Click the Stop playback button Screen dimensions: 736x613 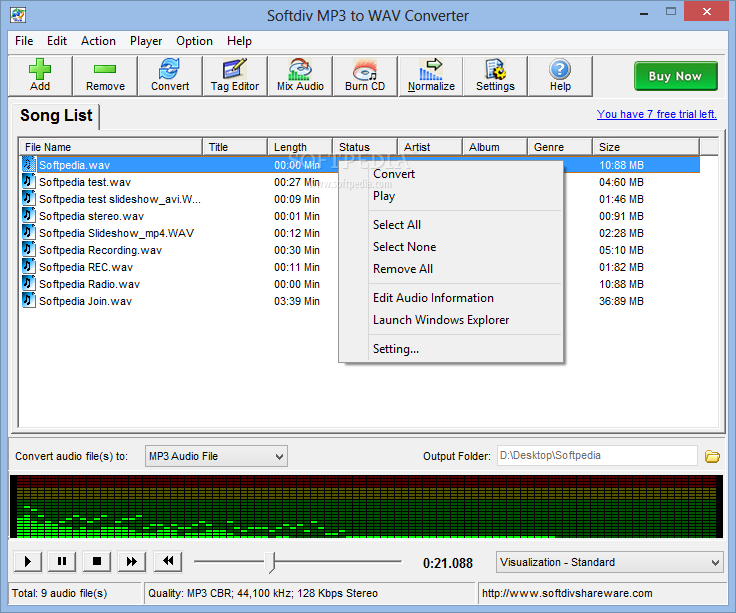coord(97,561)
